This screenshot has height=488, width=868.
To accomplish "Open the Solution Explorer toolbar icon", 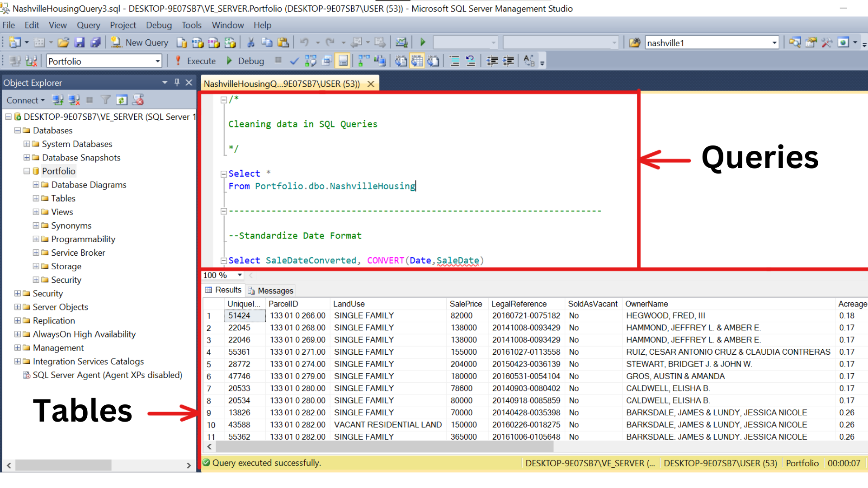I will [795, 42].
